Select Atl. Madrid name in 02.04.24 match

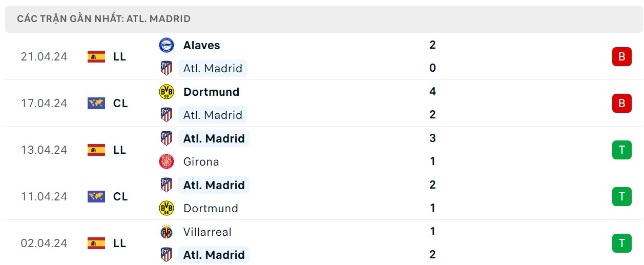tap(214, 255)
